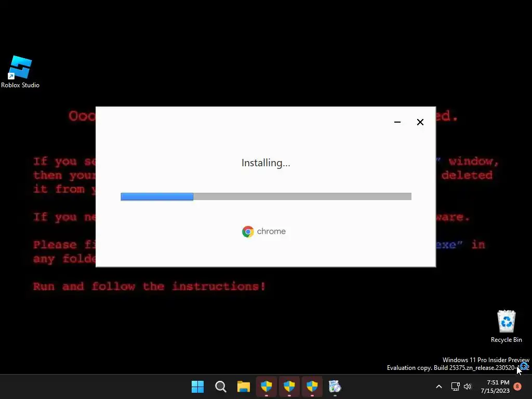Show hidden system tray icons
The width and height of the screenshot is (532, 399).
[438, 387]
